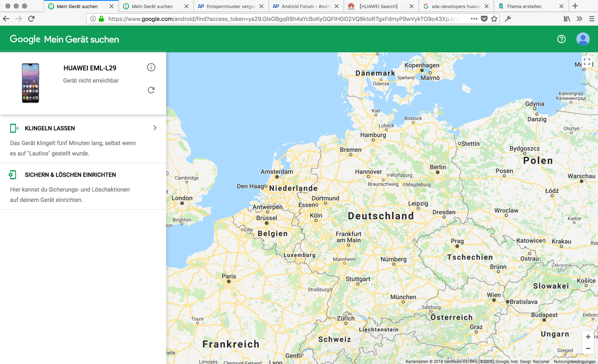Switch to HUAWEI Search tab
This screenshot has width=598, height=364.
pos(381,6)
